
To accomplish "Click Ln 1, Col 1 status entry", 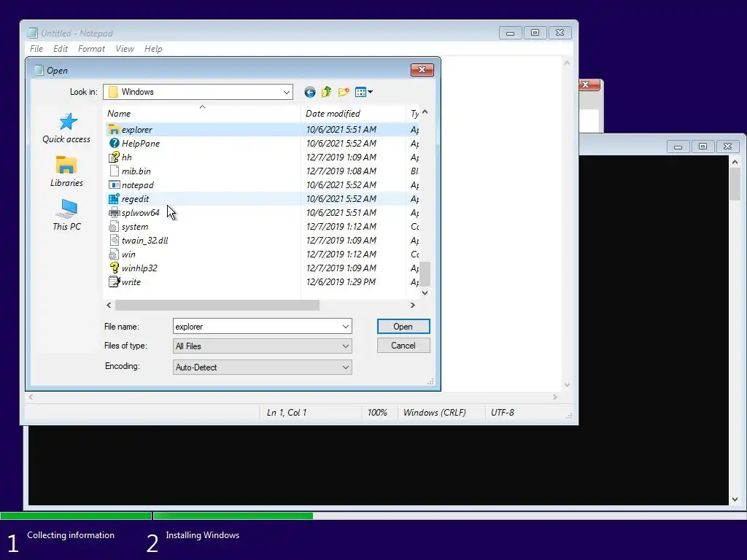I will point(287,413).
